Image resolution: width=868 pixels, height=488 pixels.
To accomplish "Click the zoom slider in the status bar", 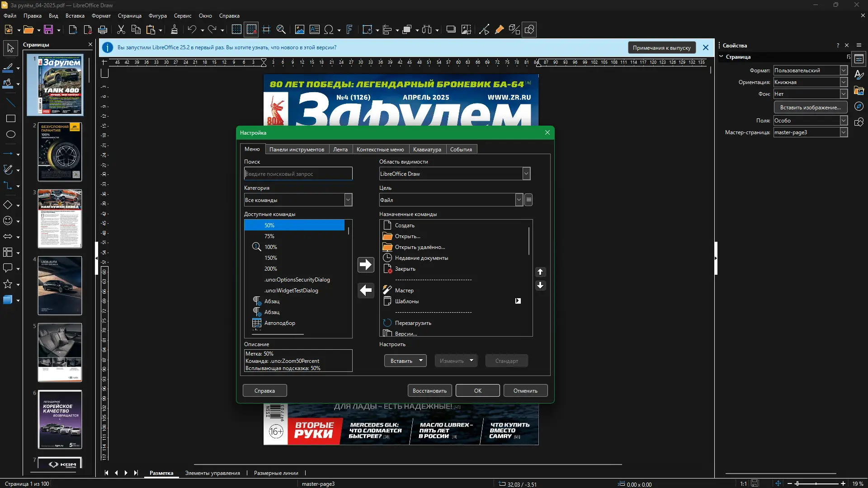I will pyautogui.click(x=816, y=483).
